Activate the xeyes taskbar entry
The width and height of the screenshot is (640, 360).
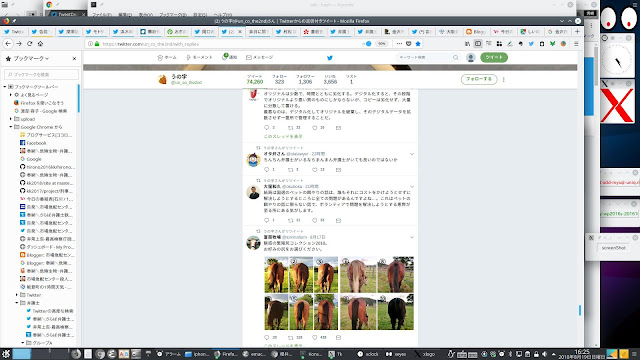tap(396, 354)
